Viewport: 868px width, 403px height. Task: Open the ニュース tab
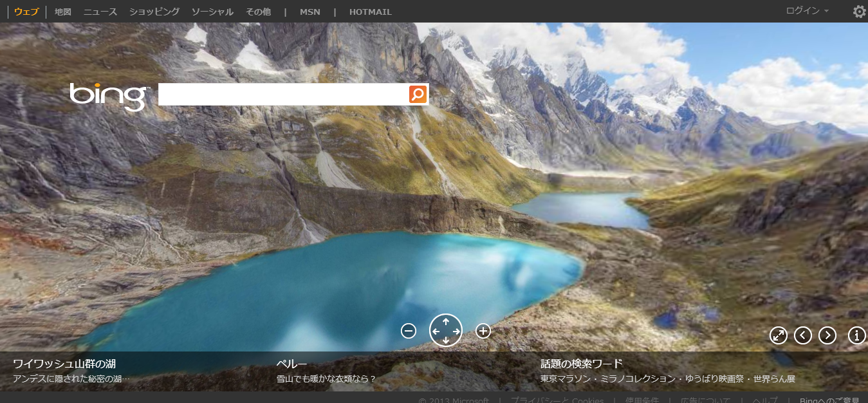coord(100,12)
